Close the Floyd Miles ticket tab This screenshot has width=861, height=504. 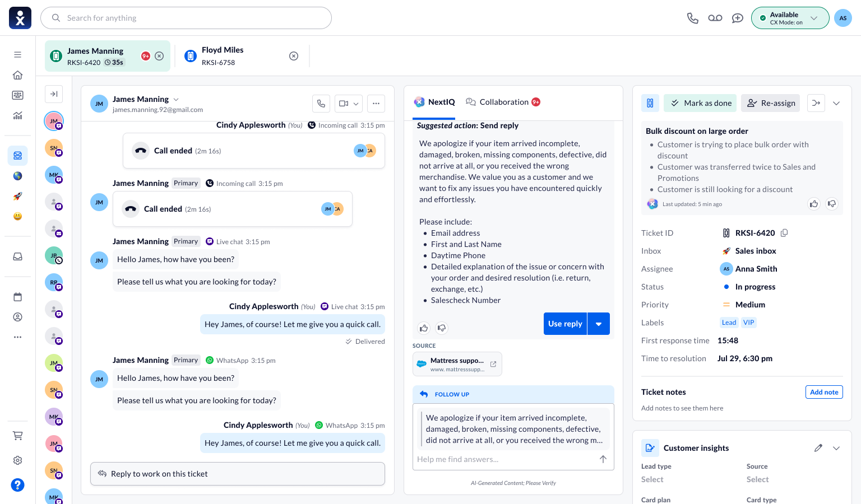(294, 56)
